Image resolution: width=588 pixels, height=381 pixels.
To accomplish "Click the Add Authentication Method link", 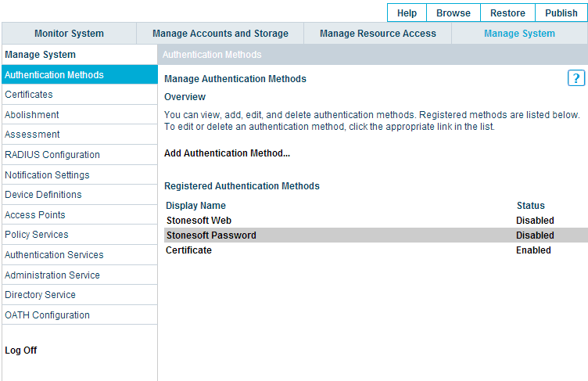I will coord(227,153).
